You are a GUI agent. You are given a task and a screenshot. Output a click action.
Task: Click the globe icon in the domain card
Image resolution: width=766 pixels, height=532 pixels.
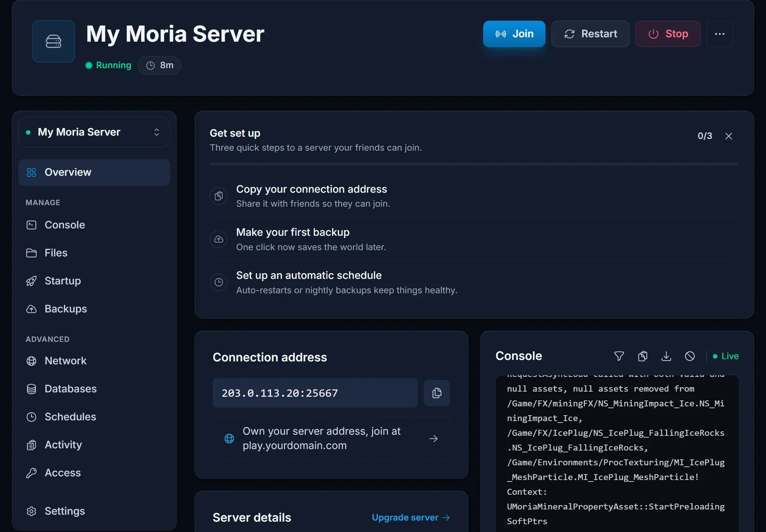tap(229, 439)
